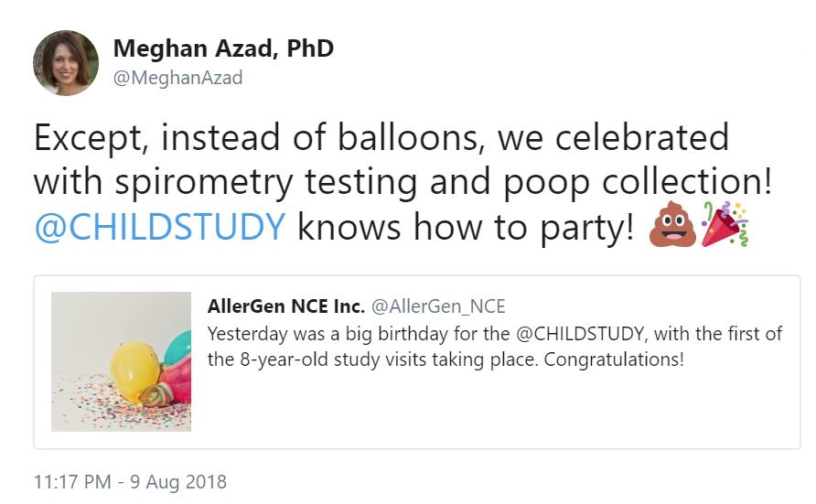Click the AllerGen NCE Inc. account name
The width and height of the screenshot is (816, 504).
click(286, 306)
